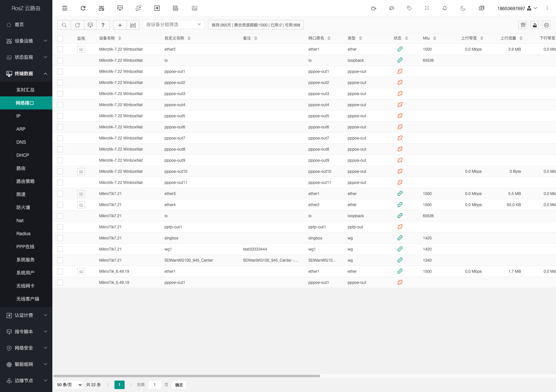Click the router device icon in top bar
This screenshot has height=392, width=556.
[101, 8]
